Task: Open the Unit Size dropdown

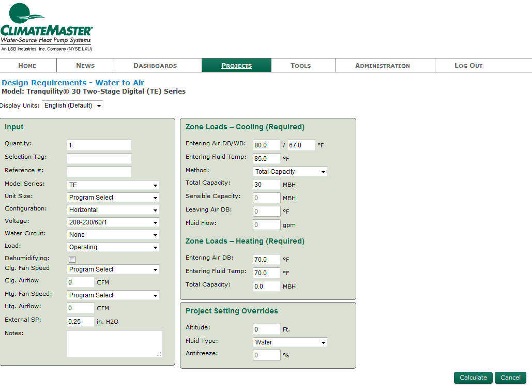Action: [x=113, y=198]
